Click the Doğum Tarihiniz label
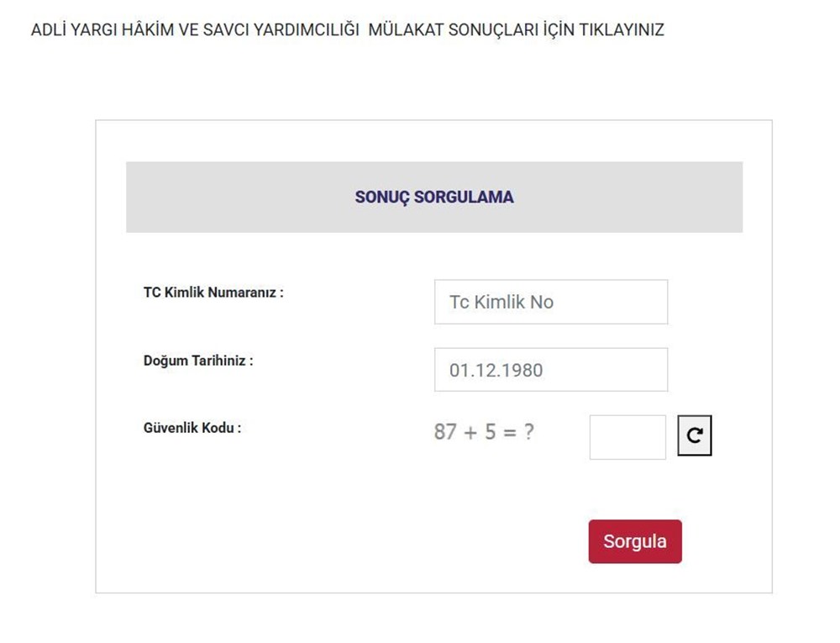The image size is (840, 643). 197,360
